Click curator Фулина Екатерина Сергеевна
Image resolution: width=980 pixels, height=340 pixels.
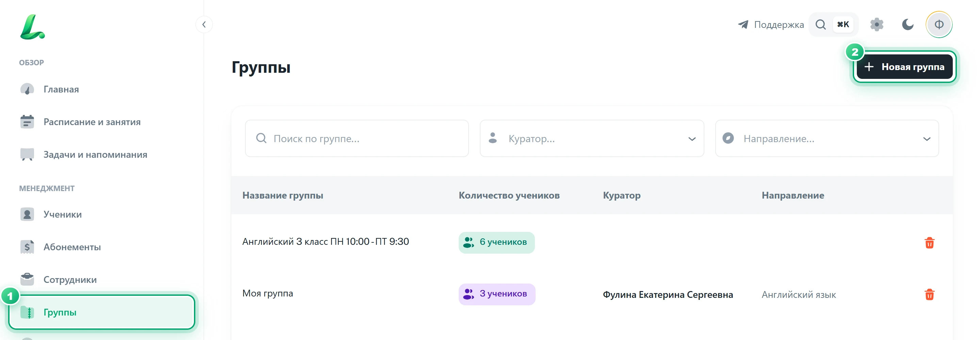[x=668, y=295]
